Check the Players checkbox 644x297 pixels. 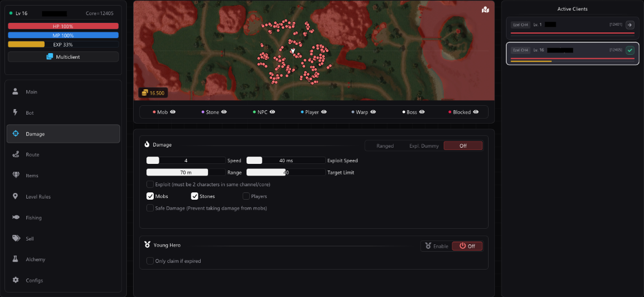tap(246, 196)
